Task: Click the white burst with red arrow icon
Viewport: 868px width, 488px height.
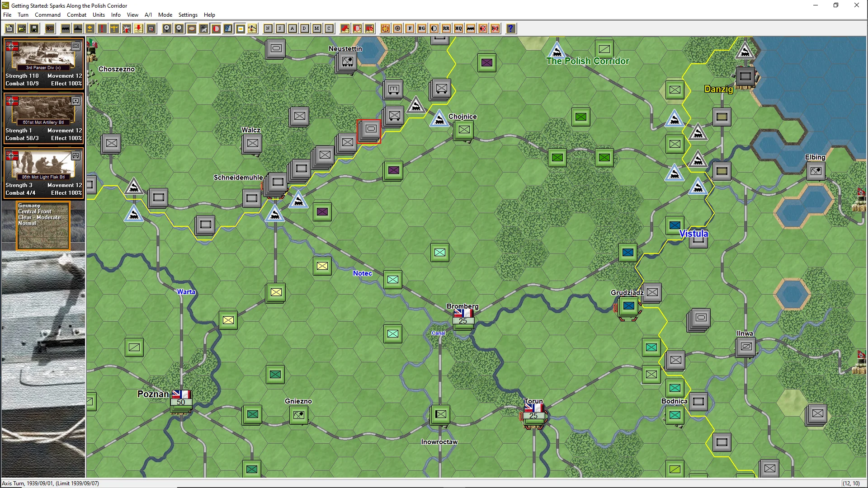Action: click(127, 28)
